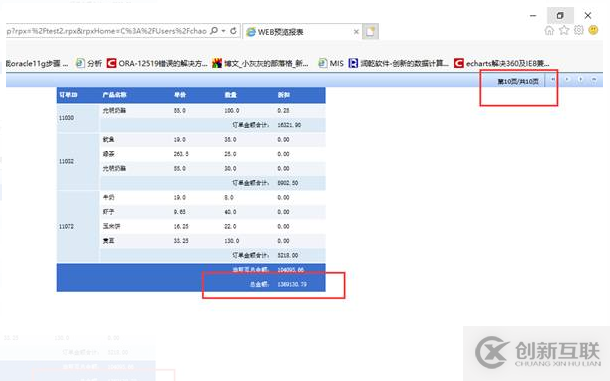The height and width of the screenshot is (381, 610).
Task: Open the 博文_小灰灰 blog bookmark
Action: pyautogui.click(x=260, y=63)
